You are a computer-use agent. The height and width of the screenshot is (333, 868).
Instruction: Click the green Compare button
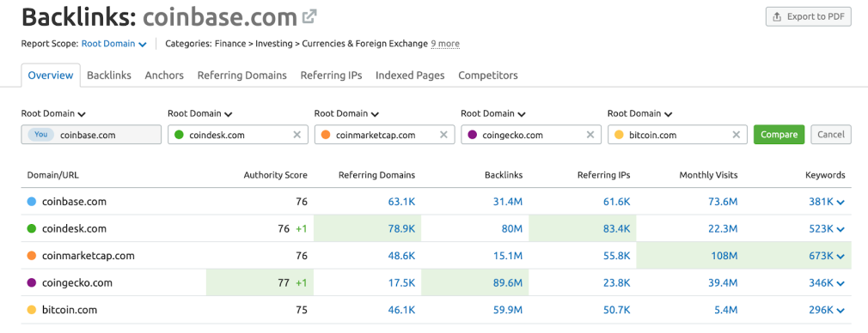779,135
